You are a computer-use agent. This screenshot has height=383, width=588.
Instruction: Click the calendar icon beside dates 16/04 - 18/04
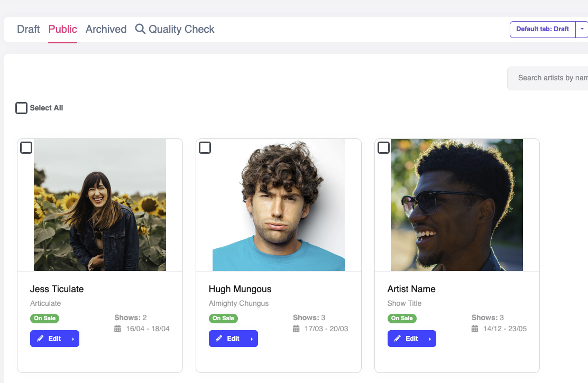click(117, 328)
